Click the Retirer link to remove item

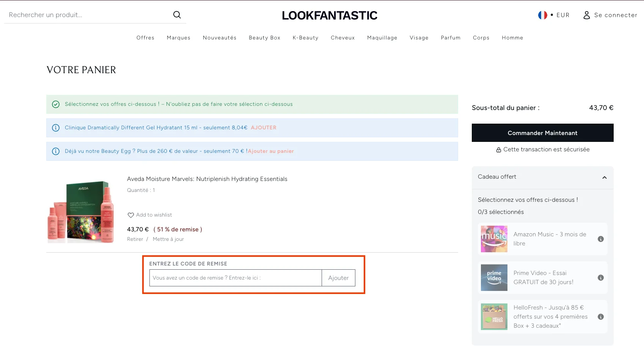135,239
